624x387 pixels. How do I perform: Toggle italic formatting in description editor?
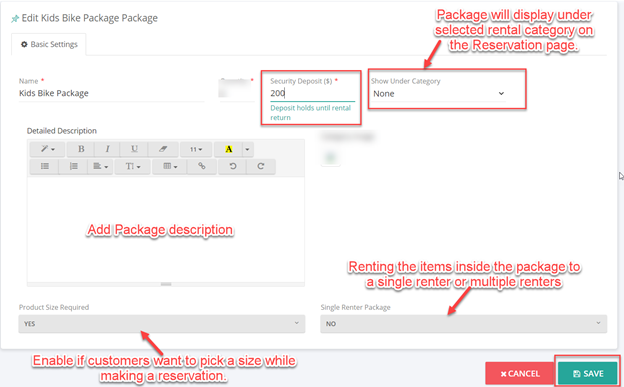pos(107,149)
